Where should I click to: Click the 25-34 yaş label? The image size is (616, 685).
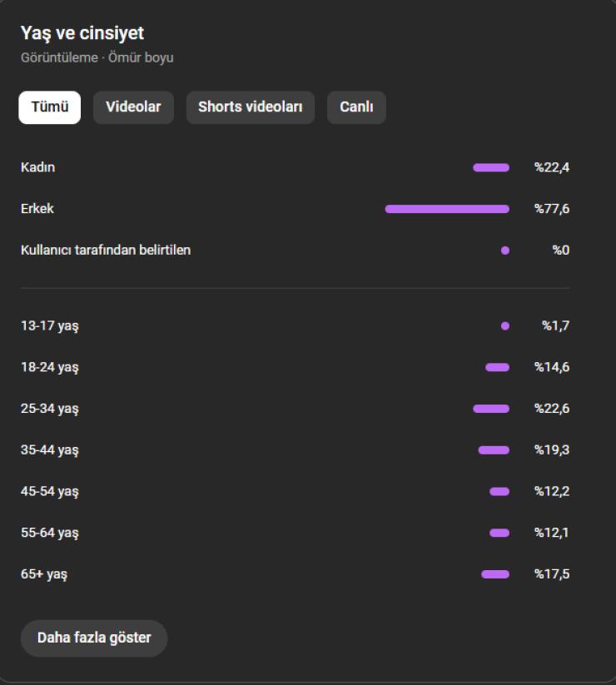[x=50, y=410]
